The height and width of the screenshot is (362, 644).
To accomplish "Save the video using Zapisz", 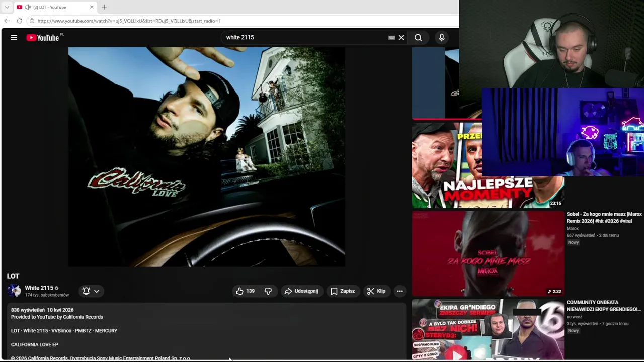I will 343,291.
